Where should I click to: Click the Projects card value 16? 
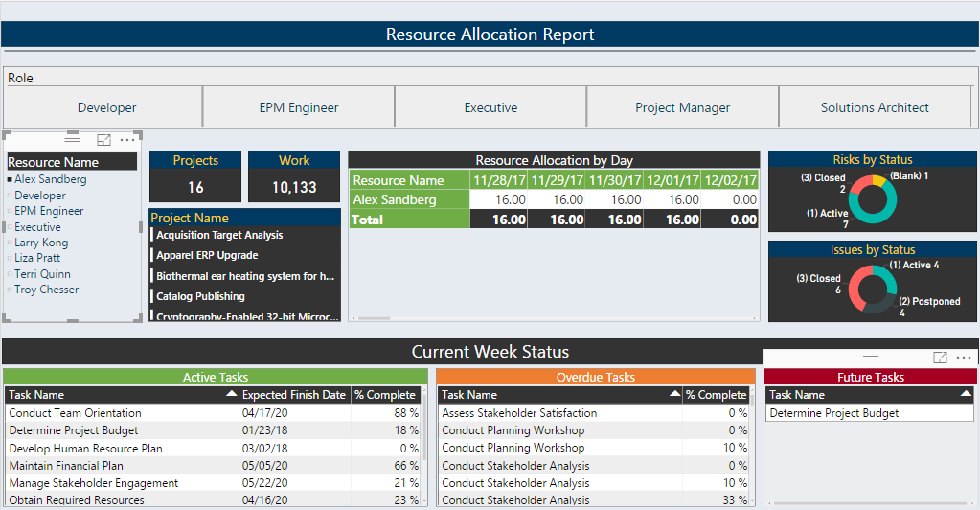click(x=195, y=187)
